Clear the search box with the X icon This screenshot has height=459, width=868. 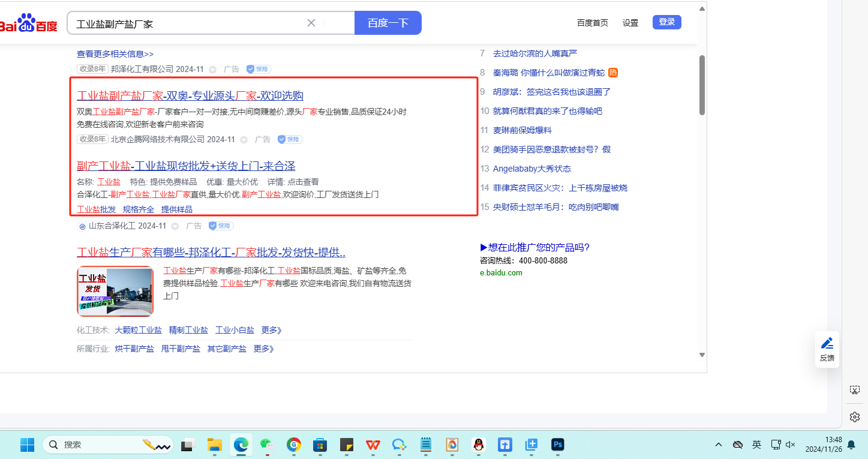tap(311, 23)
